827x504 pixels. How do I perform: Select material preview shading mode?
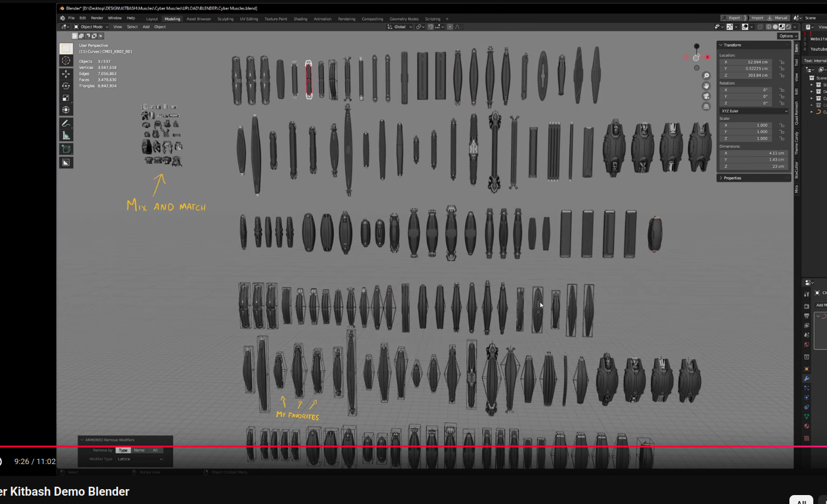coord(782,27)
